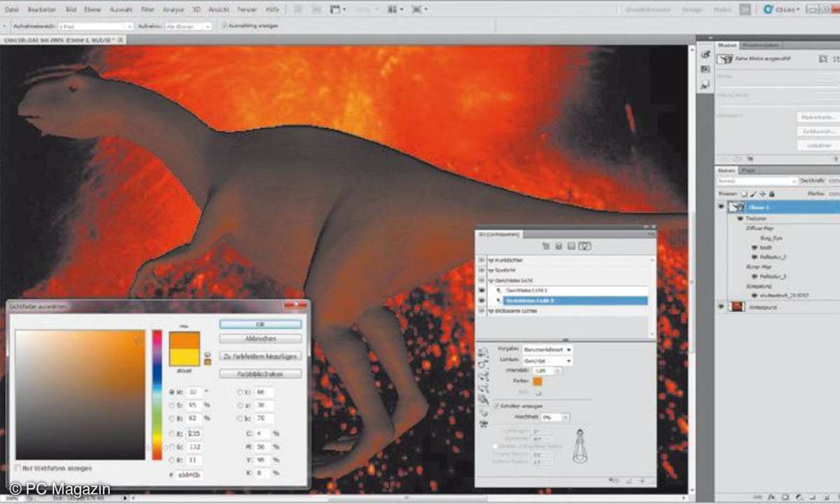
Task: Toggle visibility of the first Gerichtetes Licht
Action: click(482, 290)
